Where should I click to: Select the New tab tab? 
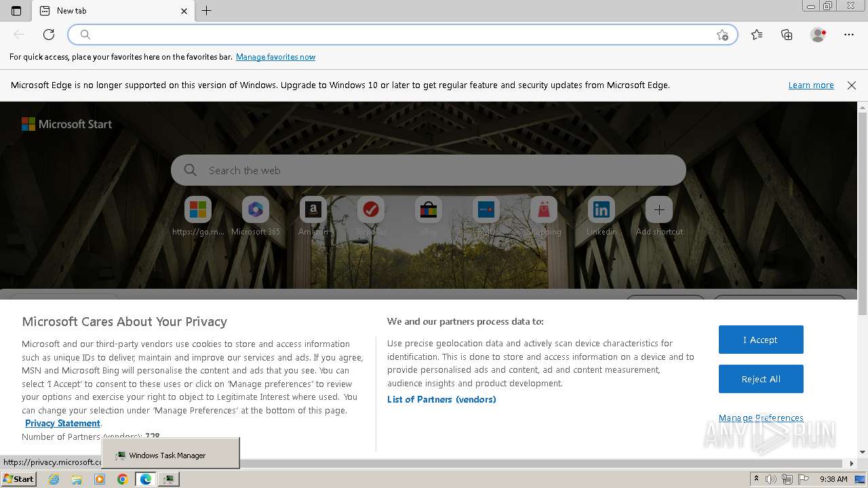pyautogui.click(x=113, y=11)
